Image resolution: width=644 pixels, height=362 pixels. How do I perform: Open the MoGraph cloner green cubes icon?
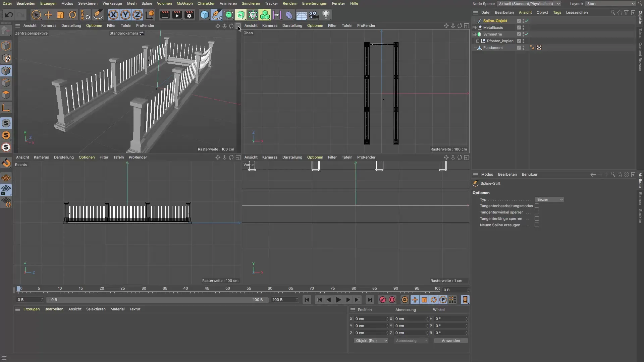[265, 15]
